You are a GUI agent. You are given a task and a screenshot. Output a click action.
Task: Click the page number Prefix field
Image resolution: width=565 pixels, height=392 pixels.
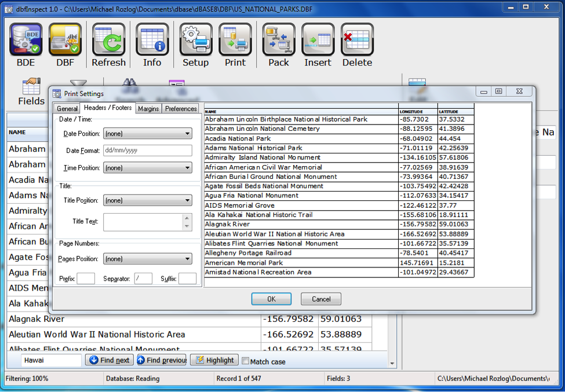pyautogui.click(x=86, y=279)
